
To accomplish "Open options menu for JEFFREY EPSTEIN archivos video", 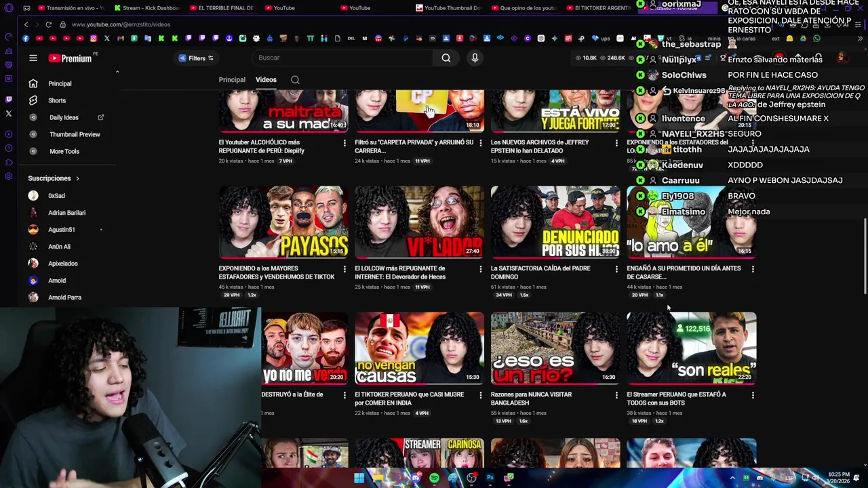I will [x=616, y=143].
